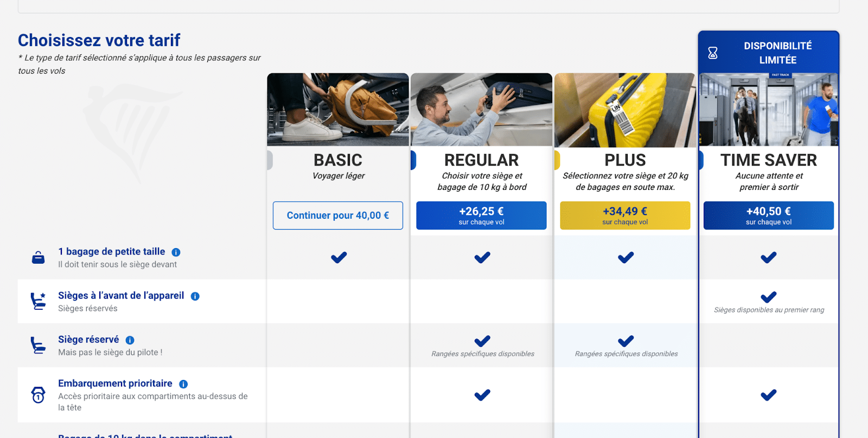
Task: Click the Plus fare yellow suitcase photo
Action: tap(625, 110)
